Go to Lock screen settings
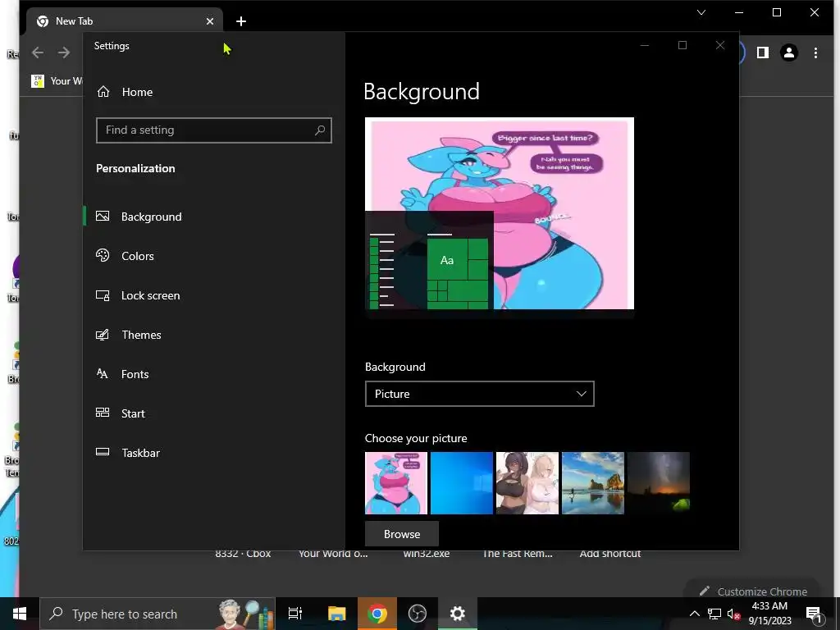Screen dimensions: 840x630 point(151,295)
